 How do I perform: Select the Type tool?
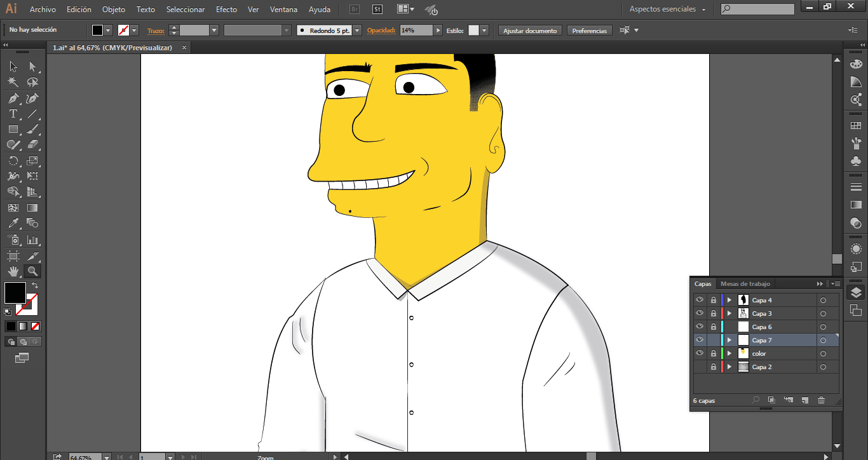coord(13,114)
